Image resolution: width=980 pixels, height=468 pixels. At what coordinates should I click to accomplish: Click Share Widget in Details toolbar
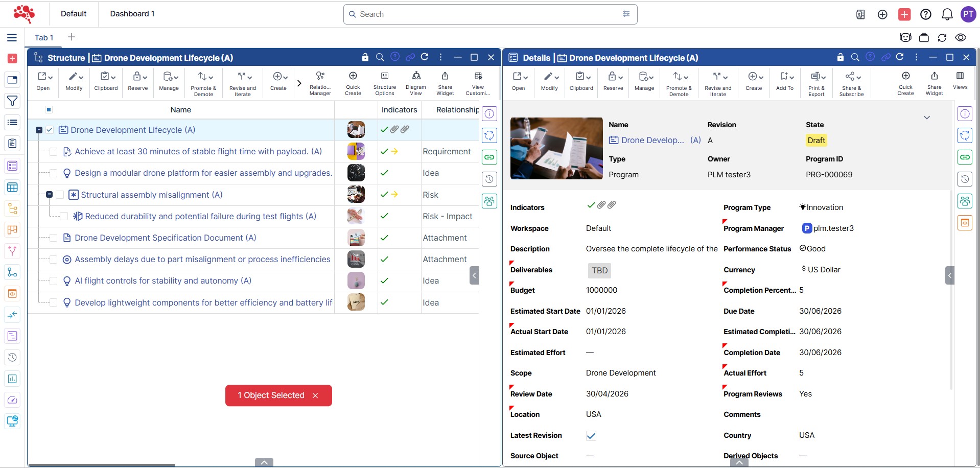(934, 82)
